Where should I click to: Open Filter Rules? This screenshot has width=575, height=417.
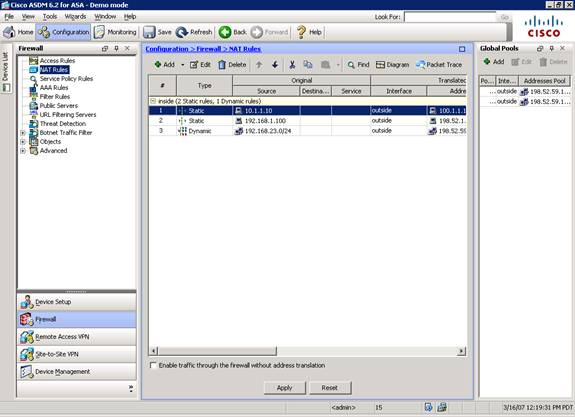(55, 97)
